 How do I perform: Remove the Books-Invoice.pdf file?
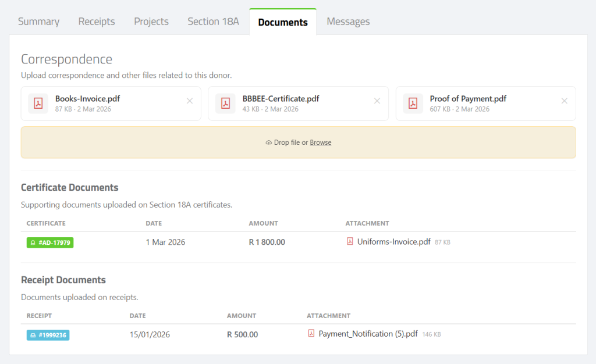click(x=189, y=101)
